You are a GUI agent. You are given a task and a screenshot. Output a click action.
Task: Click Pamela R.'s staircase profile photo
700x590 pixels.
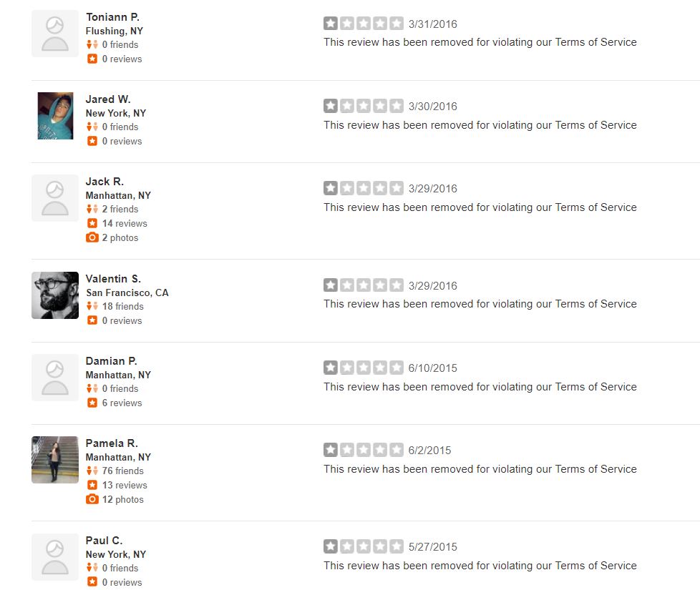(x=55, y=460)
